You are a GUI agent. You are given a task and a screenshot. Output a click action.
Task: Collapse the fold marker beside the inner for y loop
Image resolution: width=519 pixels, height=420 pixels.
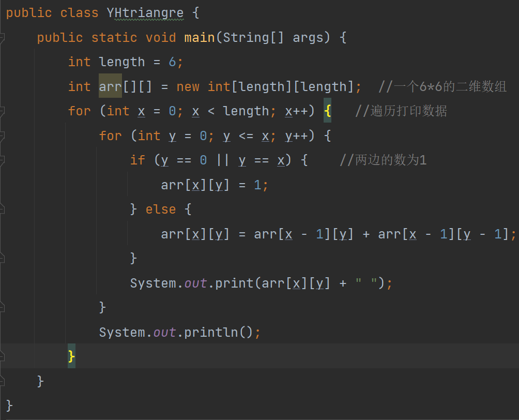click(2, 136)
